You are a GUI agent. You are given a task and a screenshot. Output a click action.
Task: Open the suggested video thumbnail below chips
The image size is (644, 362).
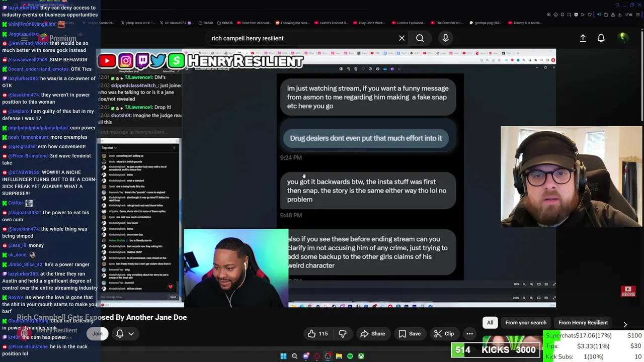click(x=512, y=342)
